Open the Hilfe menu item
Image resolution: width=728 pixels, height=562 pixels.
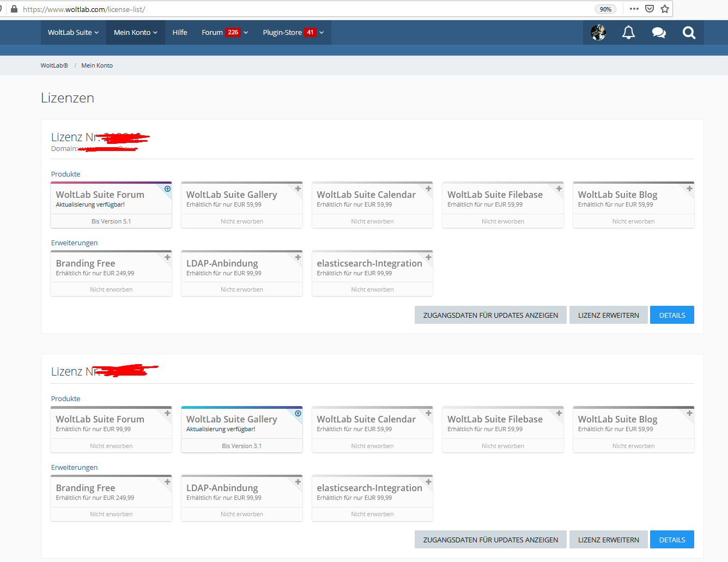tap(180, 33)
